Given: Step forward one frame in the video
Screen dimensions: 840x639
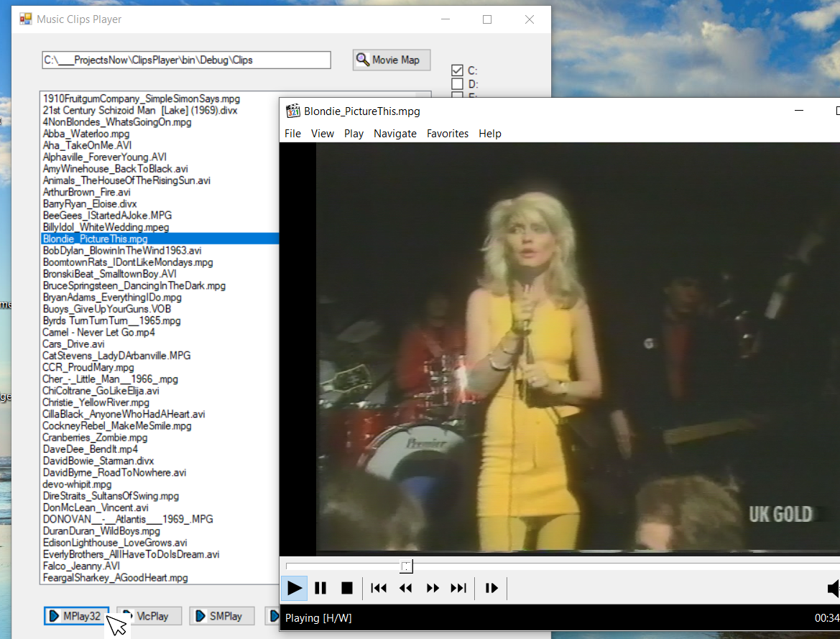Looking at the screenshot, I should (491, 588).
